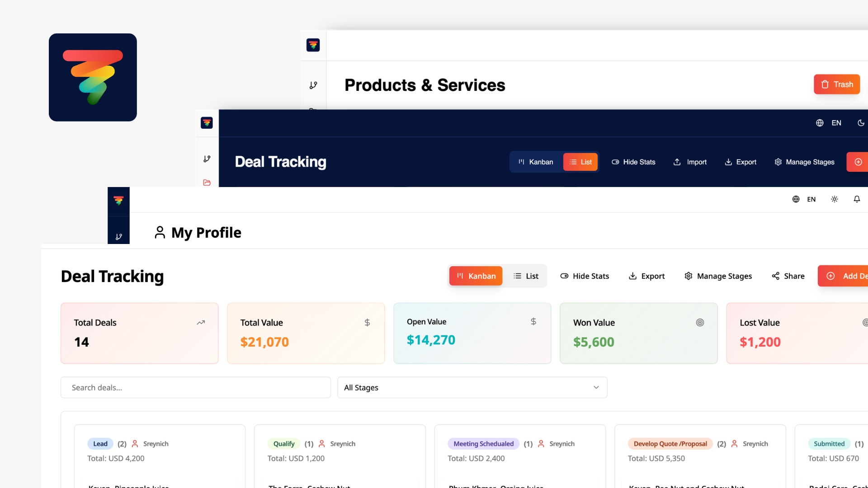The width and height of the screenshot is (868, 488).
Task: Select Kanban tab in dark header
Action: point(536,162)
